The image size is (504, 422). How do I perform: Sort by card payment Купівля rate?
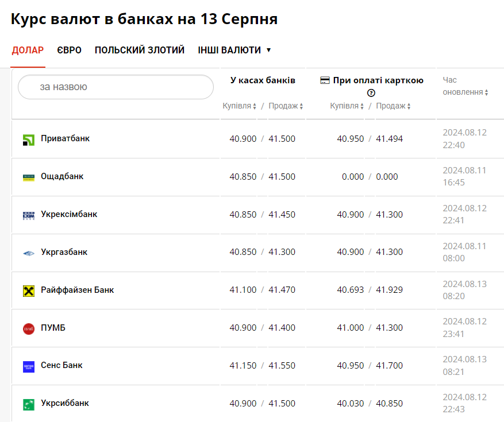(x=347, y=106)
